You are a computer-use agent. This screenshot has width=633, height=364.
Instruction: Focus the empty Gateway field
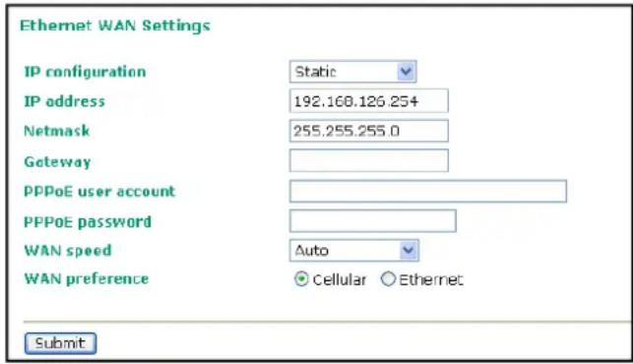pos(368,160)
